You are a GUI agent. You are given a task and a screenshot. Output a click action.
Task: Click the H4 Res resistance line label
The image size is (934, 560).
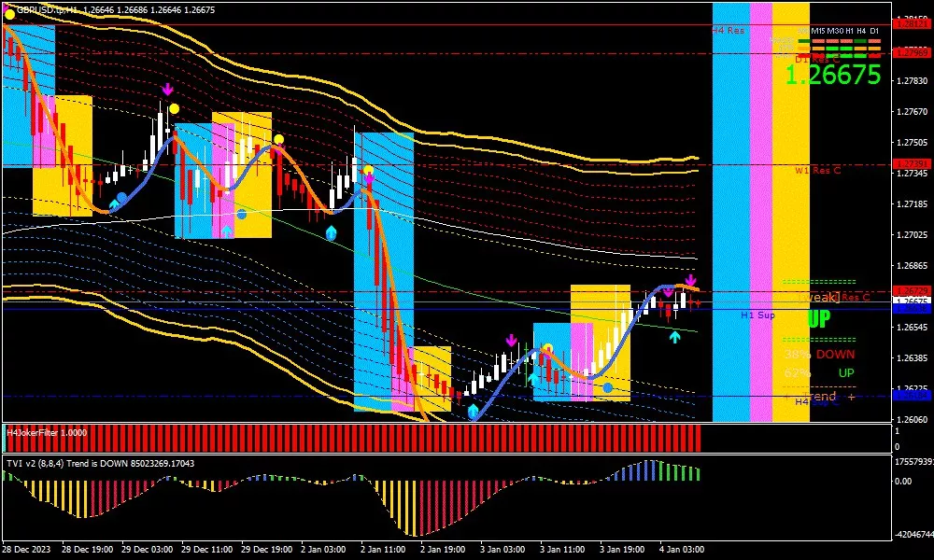[729, 31]
